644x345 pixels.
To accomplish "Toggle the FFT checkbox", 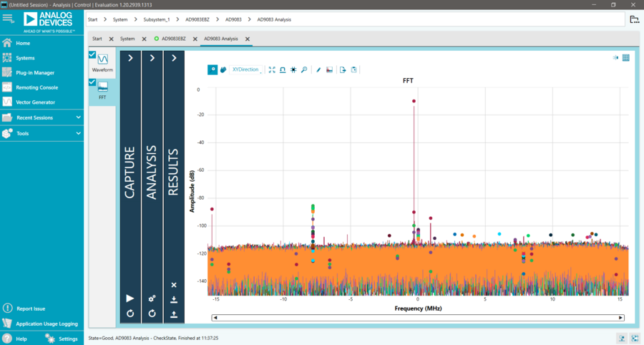I will pyautogui.click(x=92, y=82).
